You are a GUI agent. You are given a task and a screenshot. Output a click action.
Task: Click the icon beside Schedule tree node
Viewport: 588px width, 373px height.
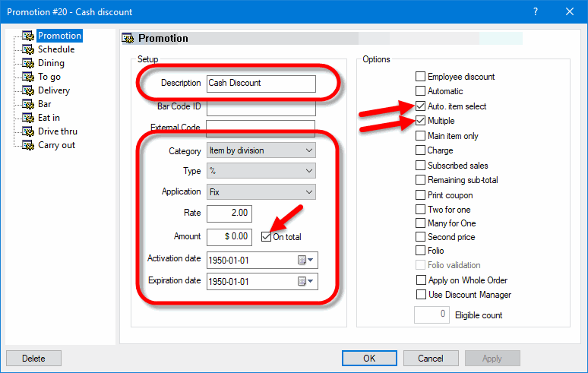(29, 49)
